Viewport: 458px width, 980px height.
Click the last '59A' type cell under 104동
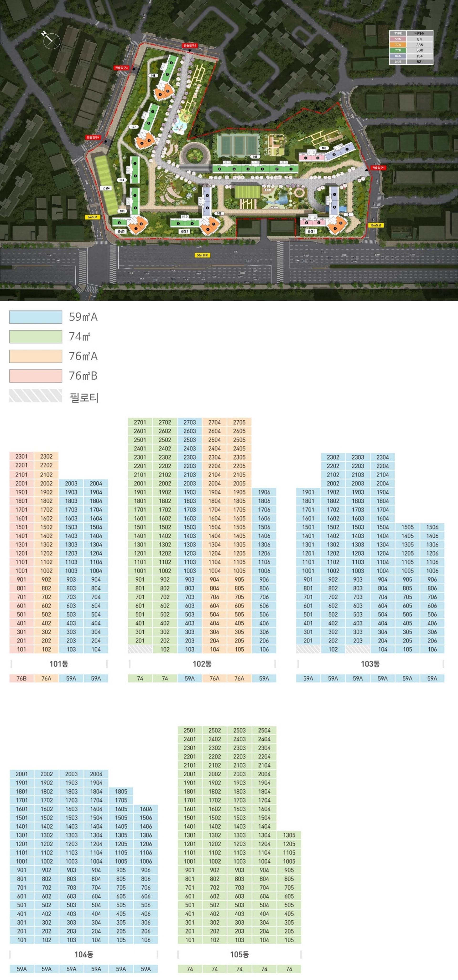pos(146,969)
